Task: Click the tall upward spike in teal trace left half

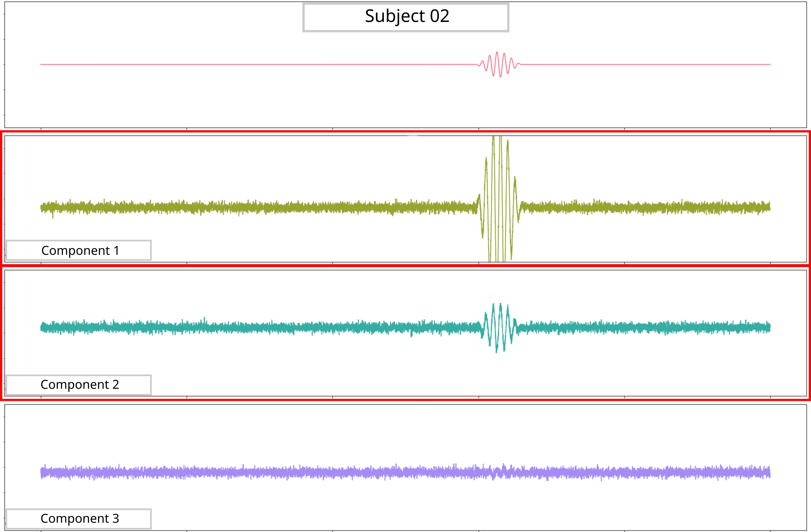Action: [x=204, y=320]
